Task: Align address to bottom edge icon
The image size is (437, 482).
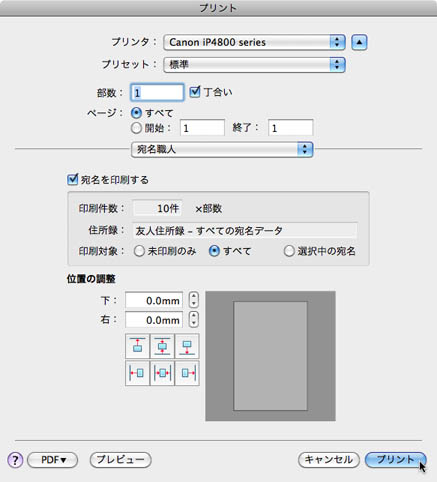Action: click(187, 346)
